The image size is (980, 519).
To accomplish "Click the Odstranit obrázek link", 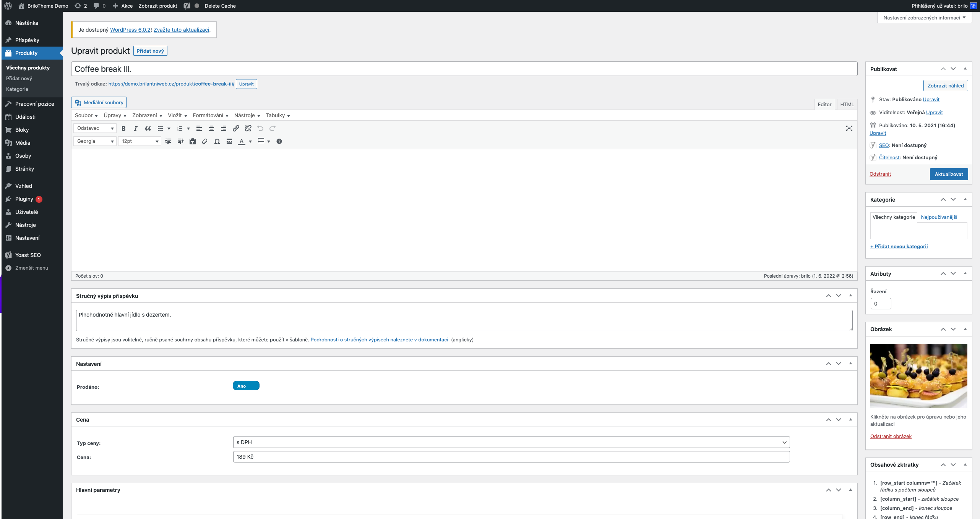I will click(891, 437).
